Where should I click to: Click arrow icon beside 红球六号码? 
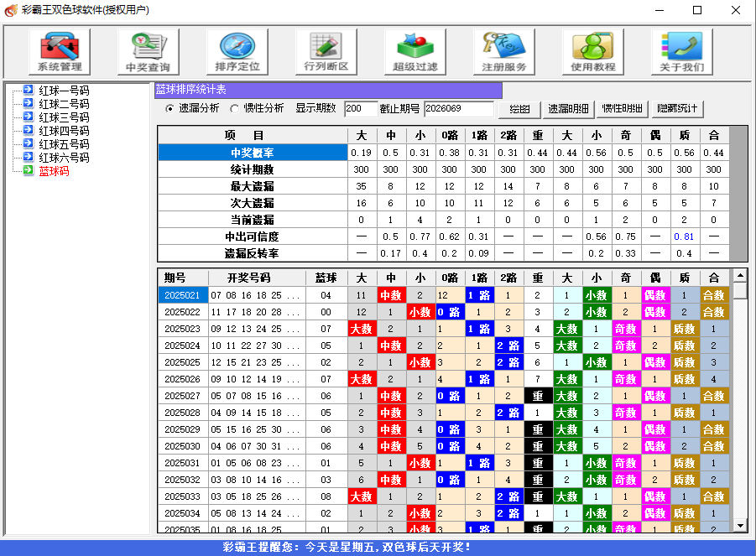coord(29,157)
